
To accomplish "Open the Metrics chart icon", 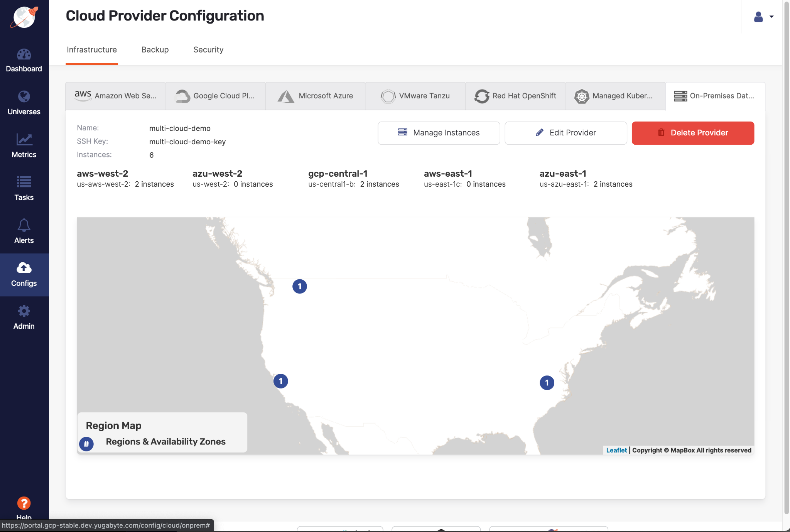I will [24, 139].
